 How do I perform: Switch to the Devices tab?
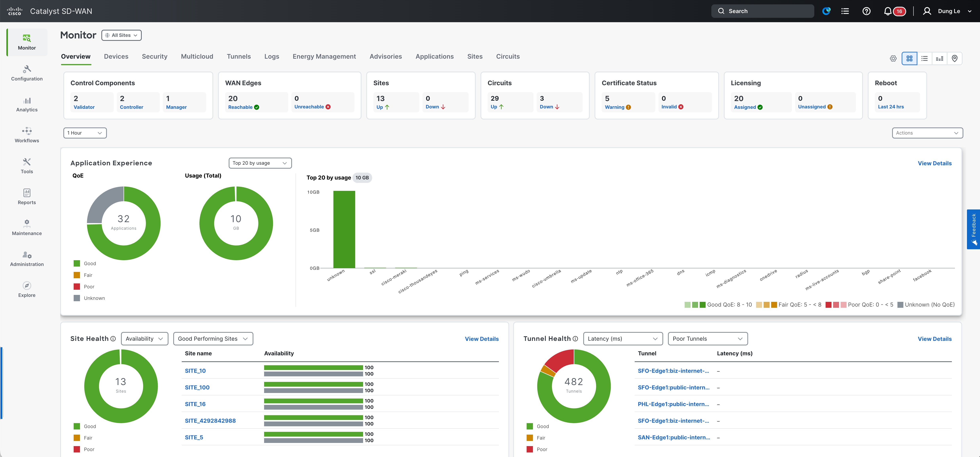[x=116, y=56]
